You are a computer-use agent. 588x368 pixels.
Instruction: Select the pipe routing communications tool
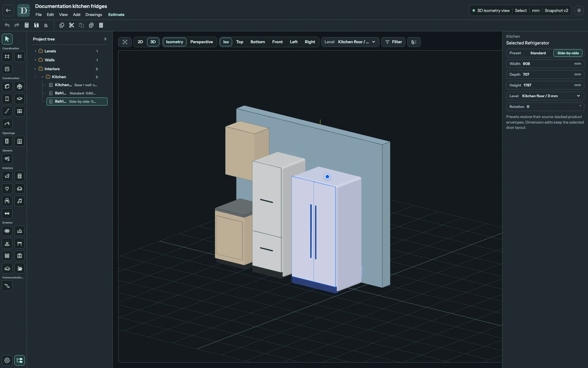pos(7,286)
